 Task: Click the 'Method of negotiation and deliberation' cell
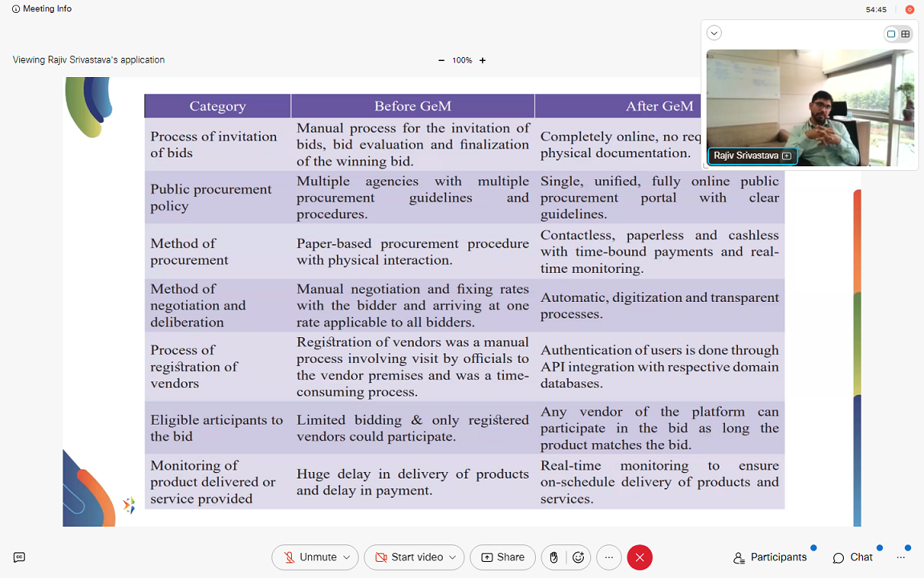click(217, 306)
